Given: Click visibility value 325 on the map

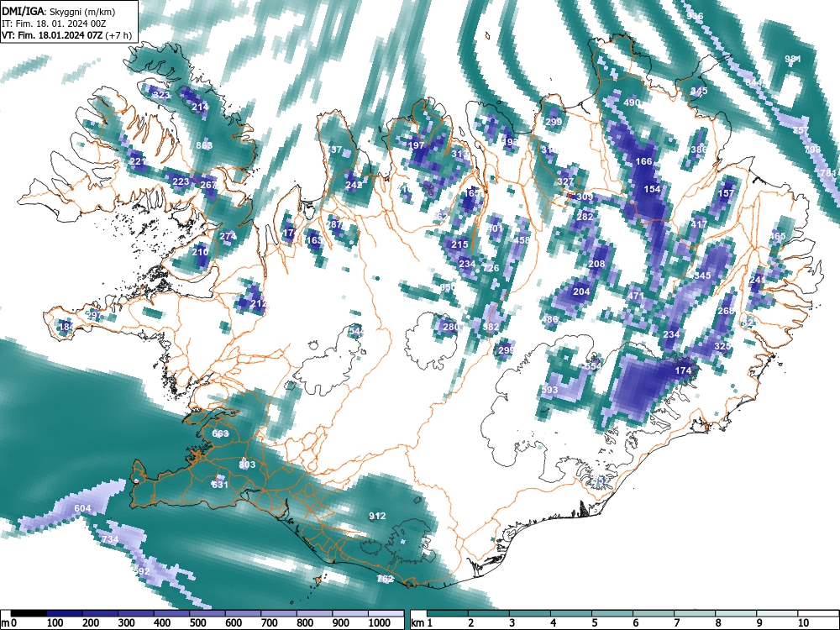Looking at the screenshot, I should click(722, 347).
